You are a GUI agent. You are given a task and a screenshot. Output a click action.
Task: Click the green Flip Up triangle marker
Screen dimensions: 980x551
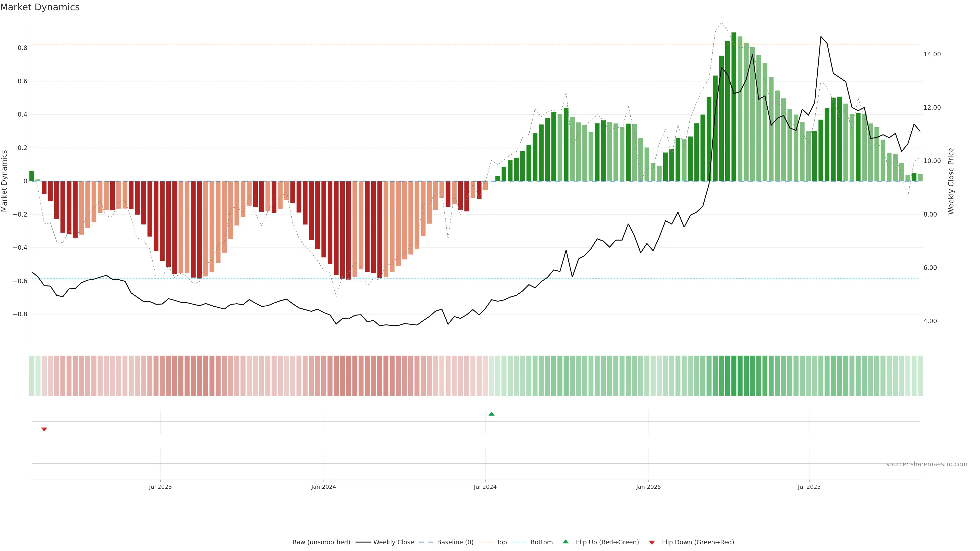point(492,414)
